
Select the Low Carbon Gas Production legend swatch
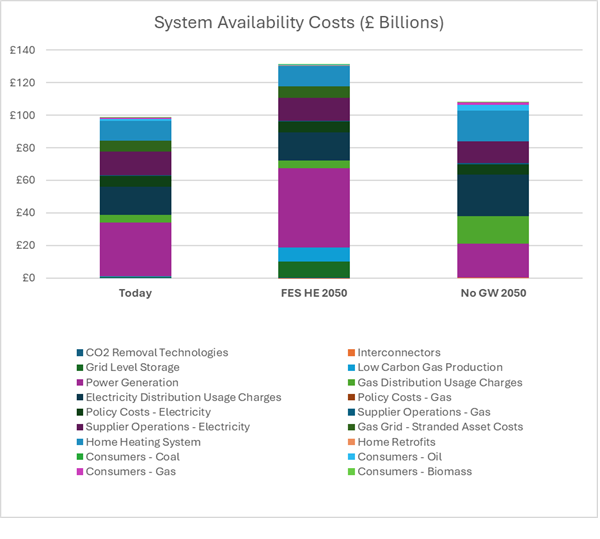click(351, 368)
